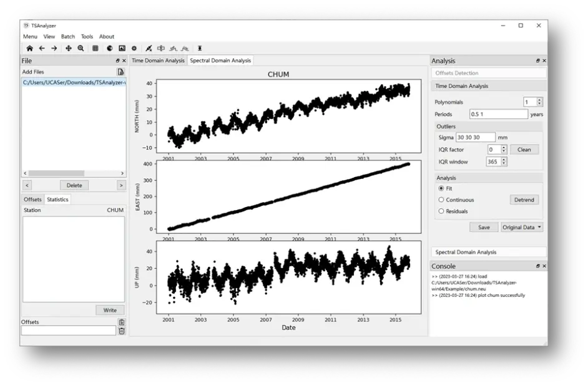Click the toolbar icon right of satellite
Screen dimensions: 588x386
pos(161,49)
